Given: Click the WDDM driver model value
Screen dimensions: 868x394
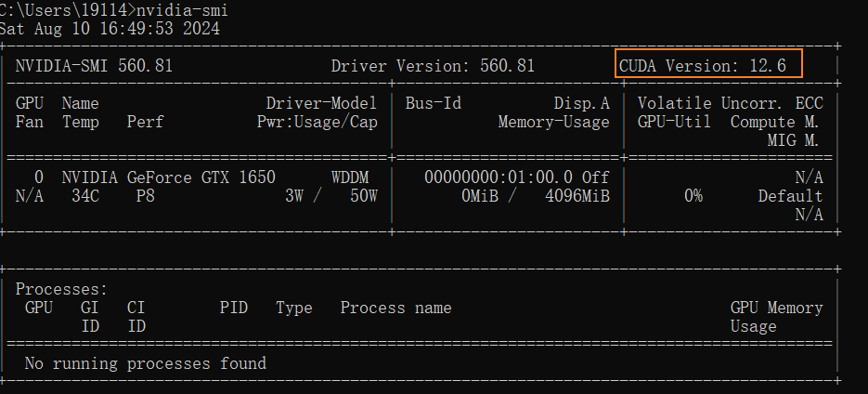Looking at the screenshot, I should point(350,177).
